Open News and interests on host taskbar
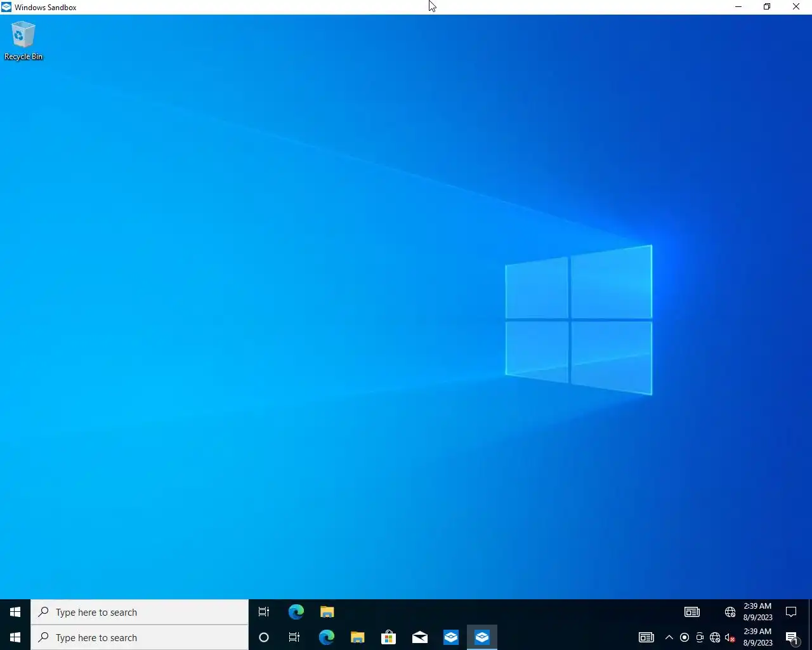This screenshot has height=650, width=812. [646, 637]
